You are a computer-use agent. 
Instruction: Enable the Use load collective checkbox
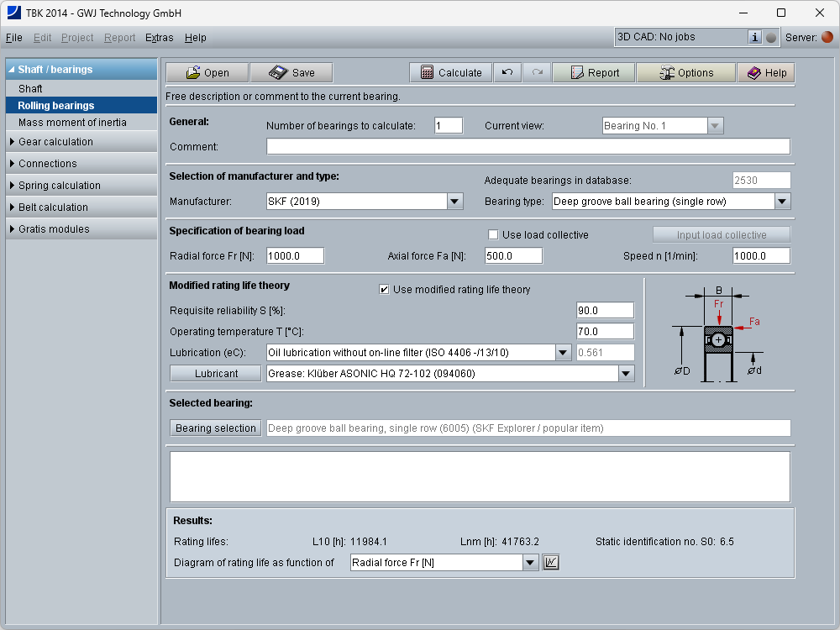(x=494, y=235)
